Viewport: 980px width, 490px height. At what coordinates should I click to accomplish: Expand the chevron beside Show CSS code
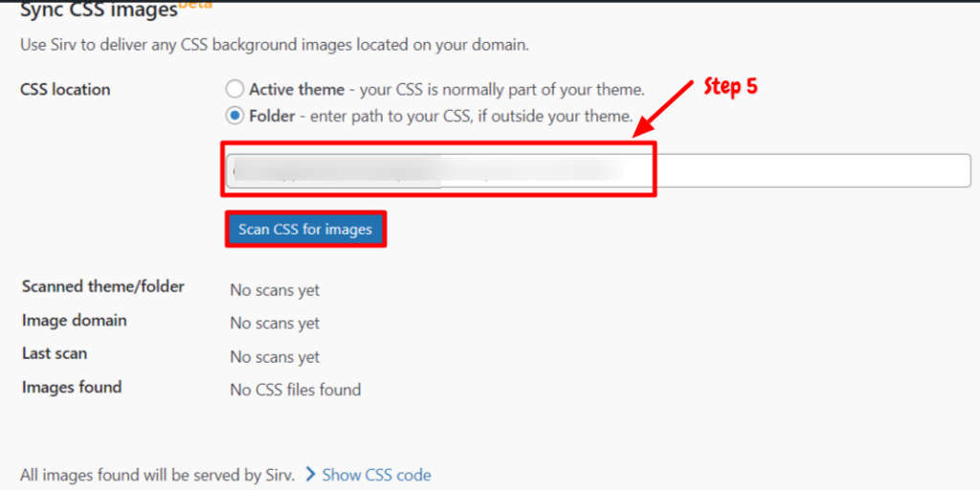311,475
